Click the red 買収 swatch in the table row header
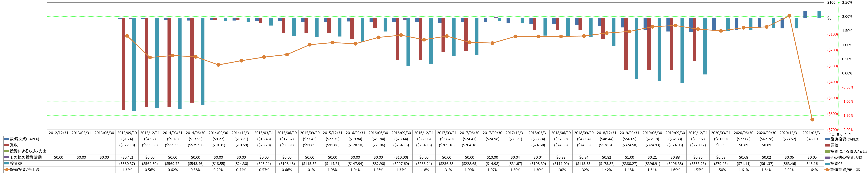This screenshot has width=868, height=173. (x=7, y=145)
